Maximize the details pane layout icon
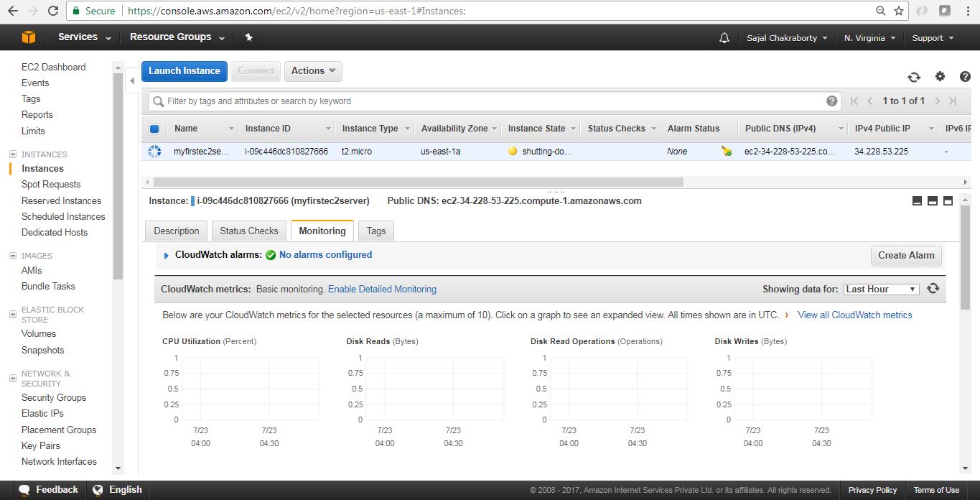The height and width of the screenshot is (500, 980). coord(948,201)
